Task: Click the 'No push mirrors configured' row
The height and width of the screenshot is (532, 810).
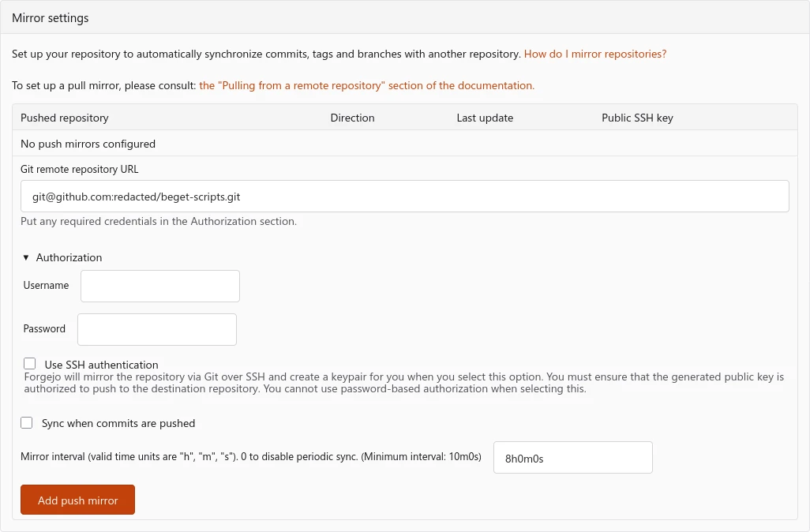Action: (88, 144)
